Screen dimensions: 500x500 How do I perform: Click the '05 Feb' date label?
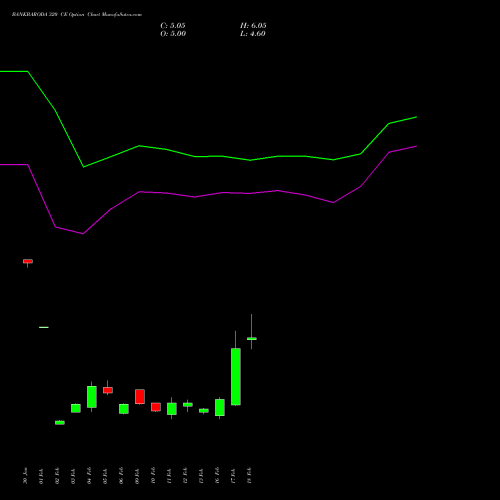click(105, 476)
